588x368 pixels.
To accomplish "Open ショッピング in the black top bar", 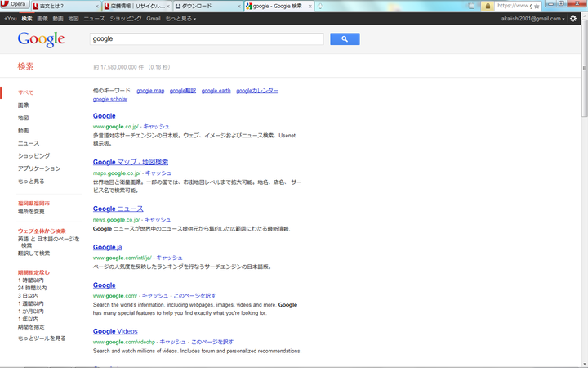I will [x=126, y=18].
